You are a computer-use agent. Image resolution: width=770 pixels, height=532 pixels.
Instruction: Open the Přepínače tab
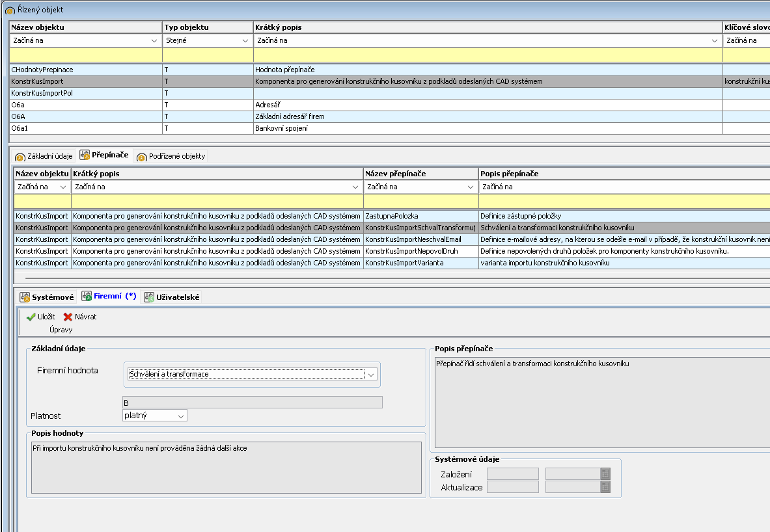tap(103, 155)
